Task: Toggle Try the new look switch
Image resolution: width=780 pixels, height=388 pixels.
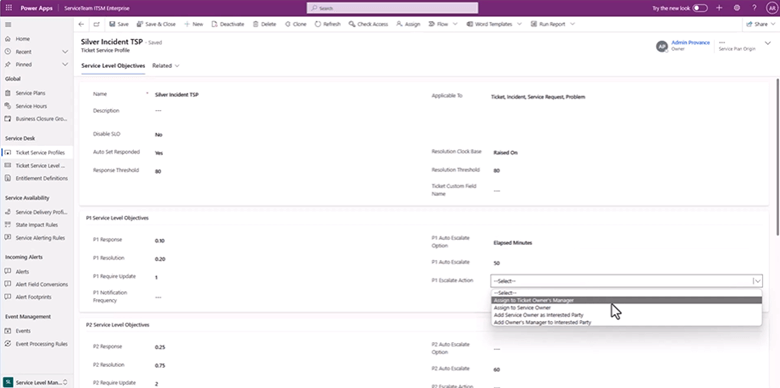Action: pos(700,8)
